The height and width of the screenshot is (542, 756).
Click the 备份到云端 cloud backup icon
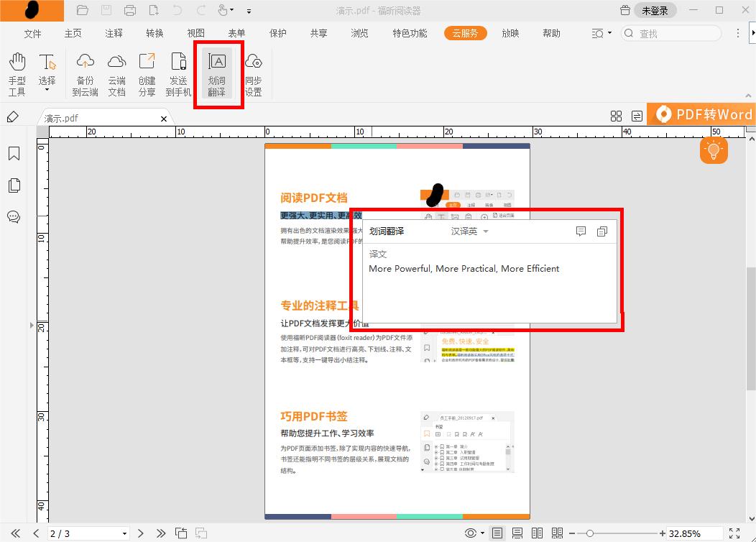click(85, 72)
